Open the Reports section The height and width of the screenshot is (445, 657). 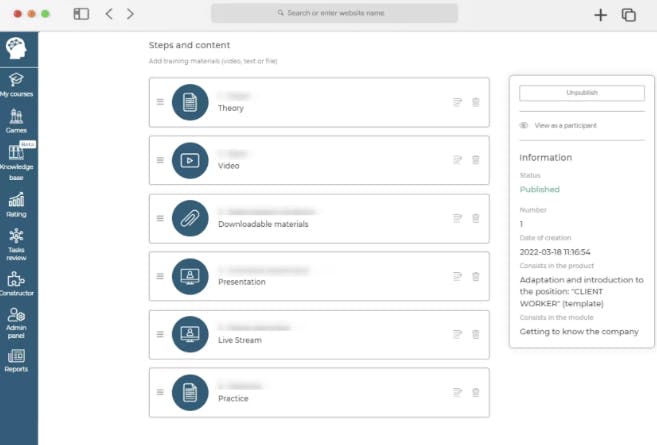pyautogui.click(x=16, y=360)
